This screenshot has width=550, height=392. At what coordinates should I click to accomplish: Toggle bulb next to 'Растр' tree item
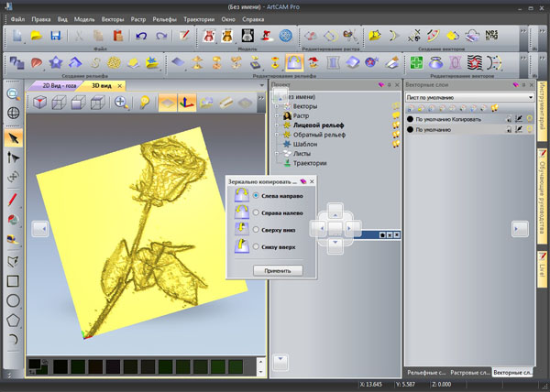(x=396, y=115)
